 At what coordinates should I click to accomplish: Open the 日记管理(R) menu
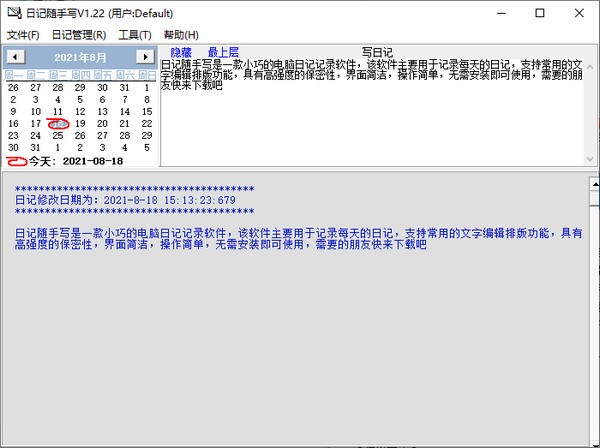(x=79, y=35)
